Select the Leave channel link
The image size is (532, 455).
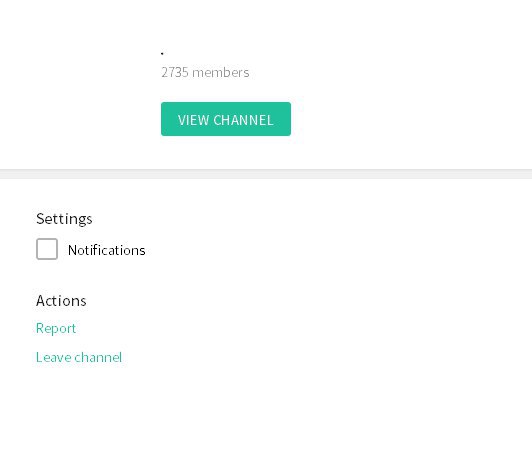click(x=79, y=357)
